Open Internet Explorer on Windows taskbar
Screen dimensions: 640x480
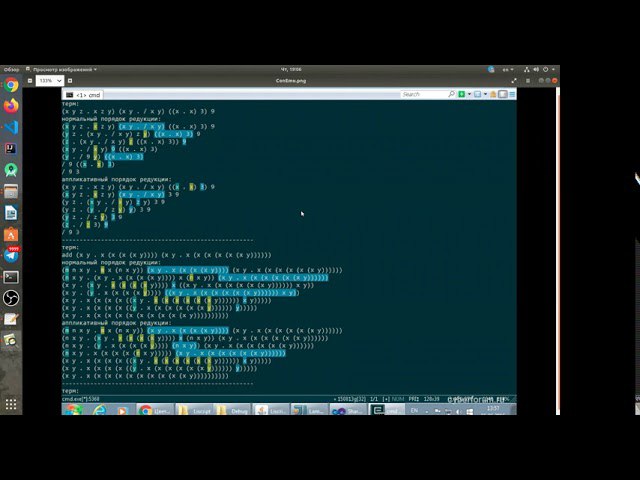[99, 410]
